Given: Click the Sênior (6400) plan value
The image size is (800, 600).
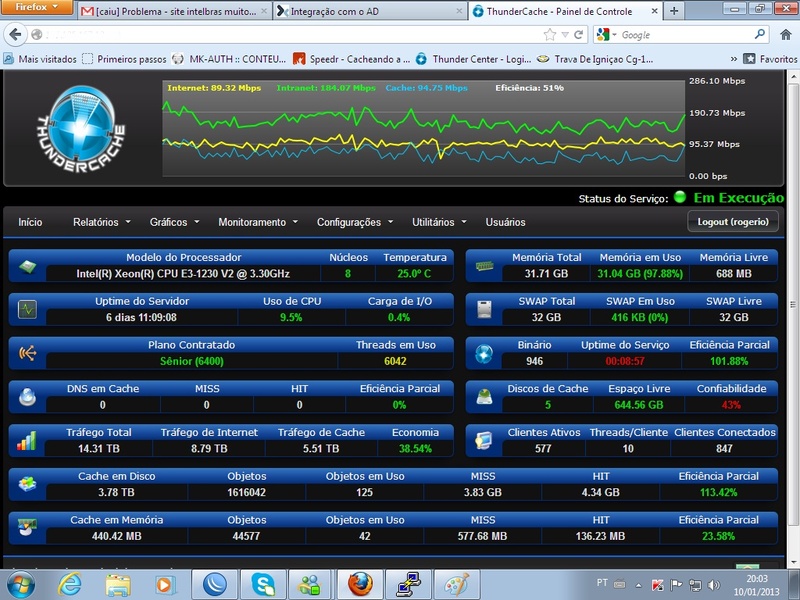Looking at the screenshot, I should (x=192, y=361).
